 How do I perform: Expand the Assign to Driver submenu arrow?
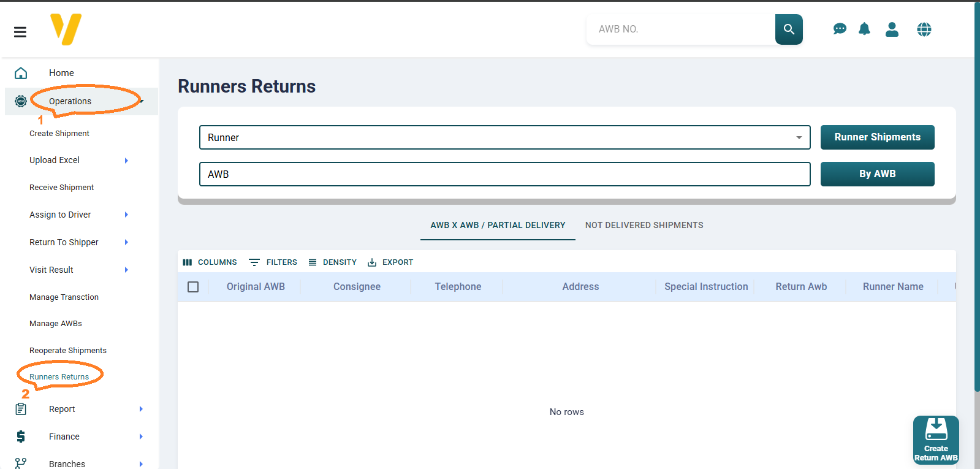coord(126,215)
